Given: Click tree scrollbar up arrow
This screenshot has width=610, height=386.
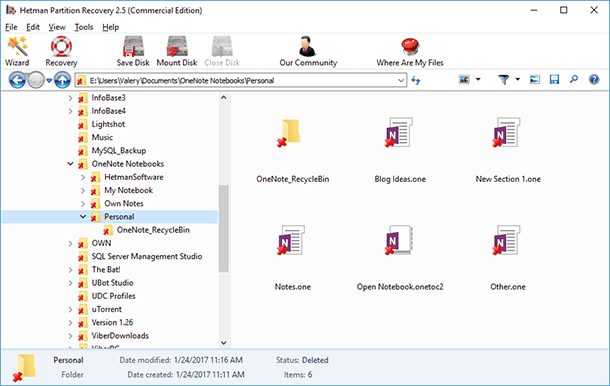Looking at the screenshot, I should [224, 98].
